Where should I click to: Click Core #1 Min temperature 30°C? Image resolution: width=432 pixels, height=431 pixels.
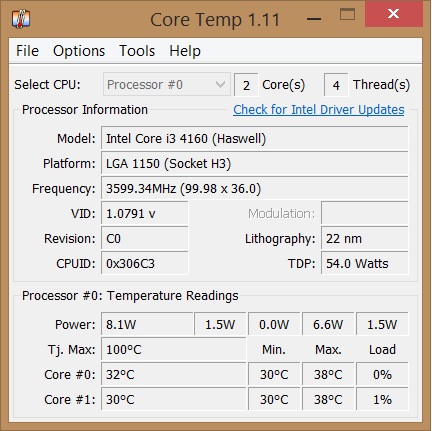coord(274,399)
